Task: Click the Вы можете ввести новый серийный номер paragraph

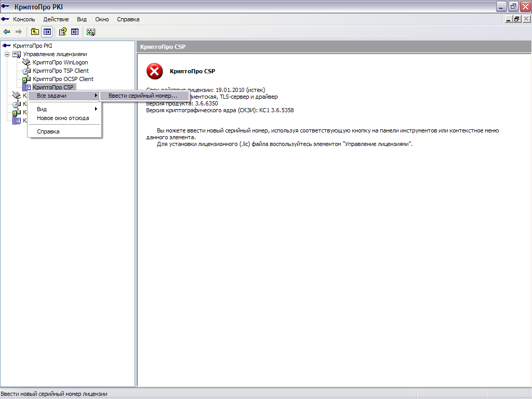Action: (322, 134)
